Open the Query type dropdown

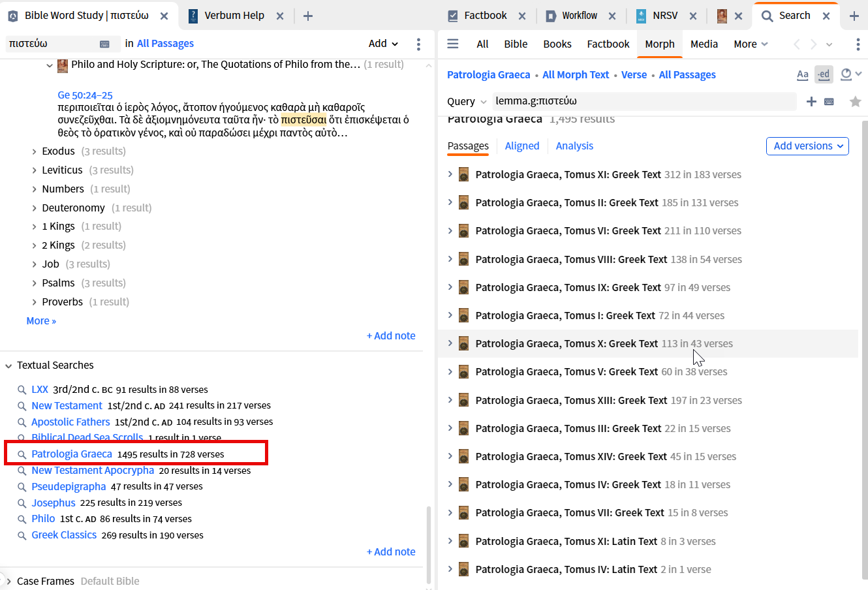(x=467, y=101)
